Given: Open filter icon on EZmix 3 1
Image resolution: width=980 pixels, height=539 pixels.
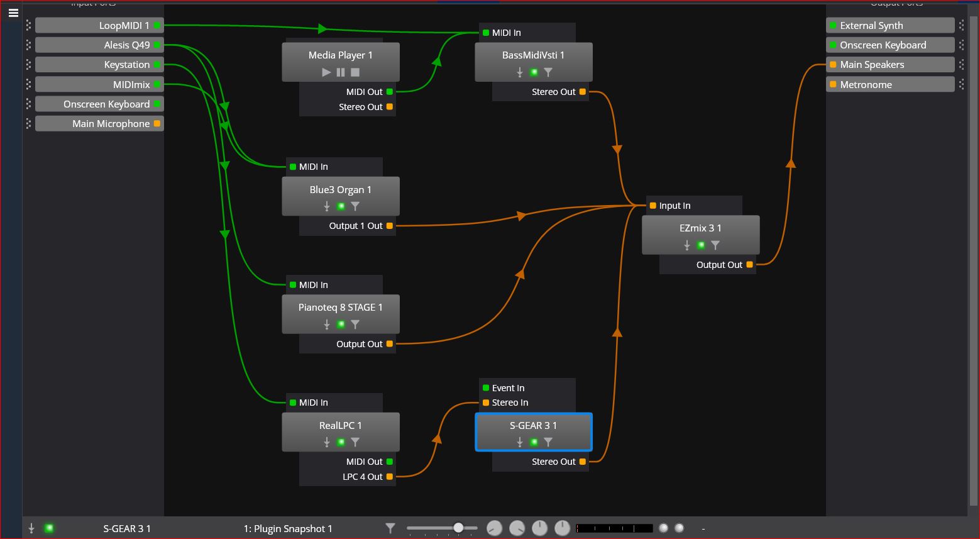Looking at the screenshot, I should (x=715, y=245).
